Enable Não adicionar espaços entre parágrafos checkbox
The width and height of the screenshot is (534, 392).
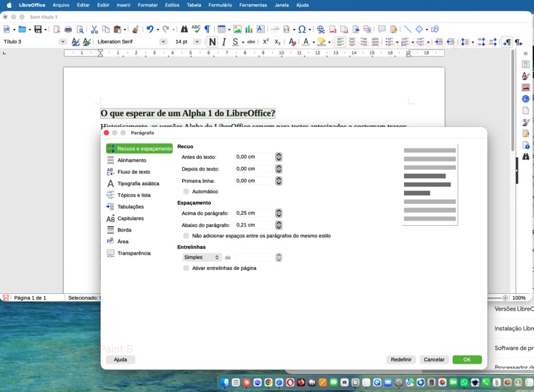[186, 235]
